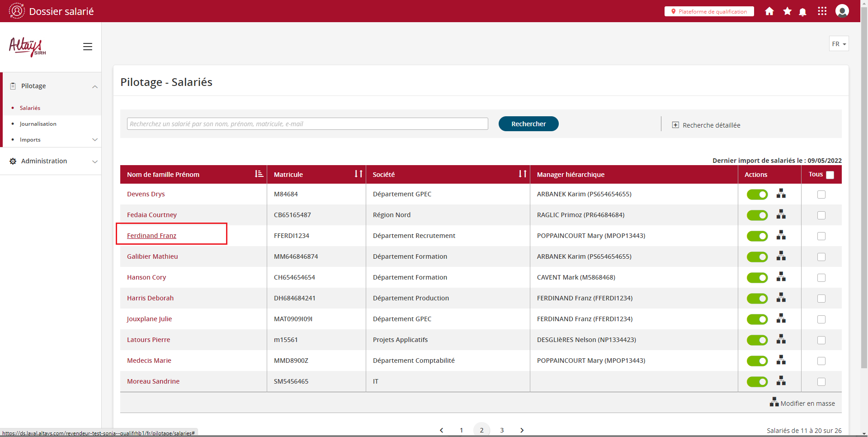Open the Galibier Mathieu employee link
Screen dimensions: 868x437
coord(152,256)
